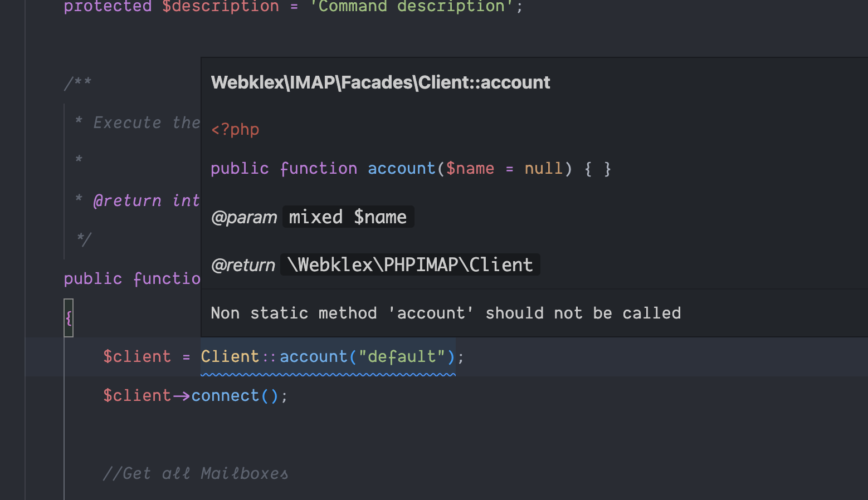Click the @return int docblock tag
This screenshot has width=868, height=500.
point(147,200)
